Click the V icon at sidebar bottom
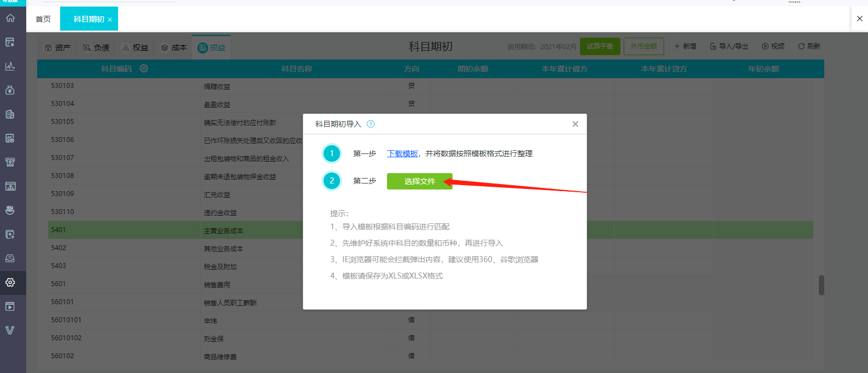The height and width of the screenshot is (373, 868). click(x=10, y=330)
